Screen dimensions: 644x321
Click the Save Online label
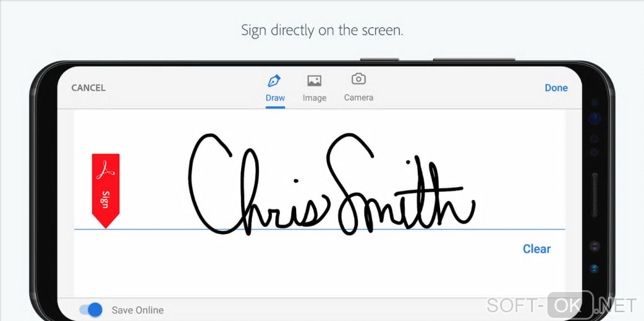[138, 310]
